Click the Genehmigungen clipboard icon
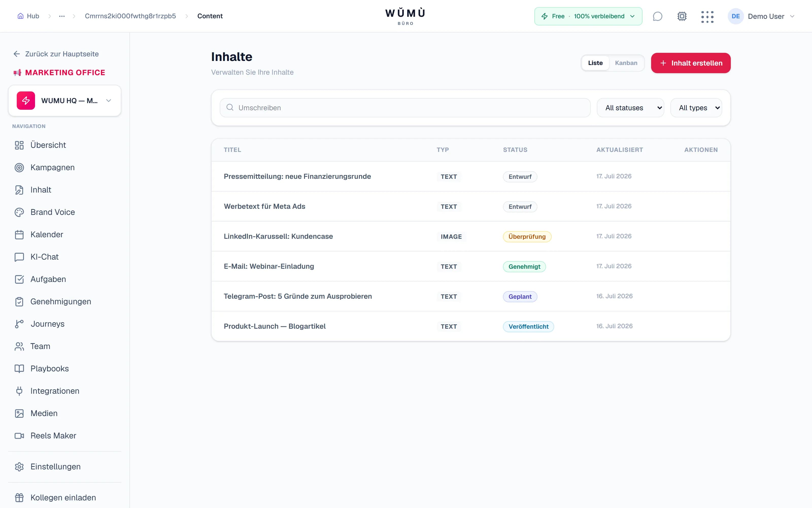This screenshot has height=508, width=812. (19, 302)
